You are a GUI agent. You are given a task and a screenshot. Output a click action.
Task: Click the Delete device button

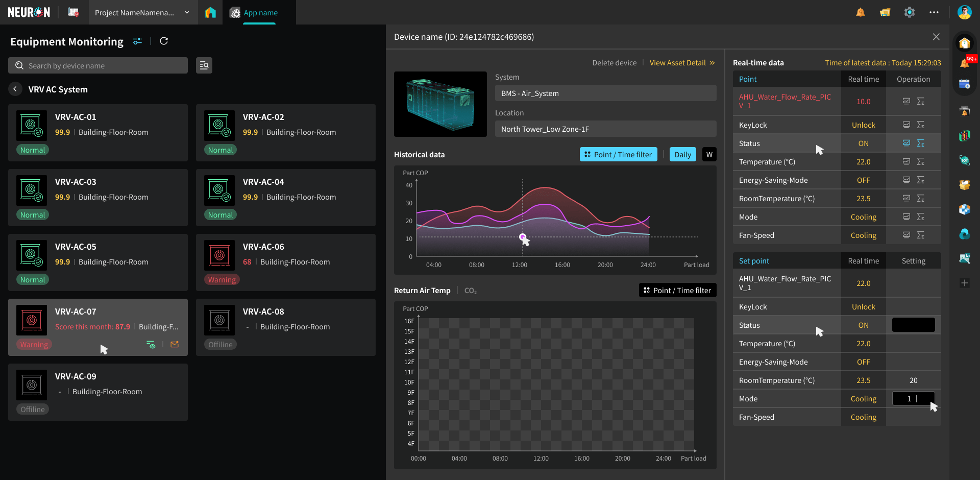(614, 62)
